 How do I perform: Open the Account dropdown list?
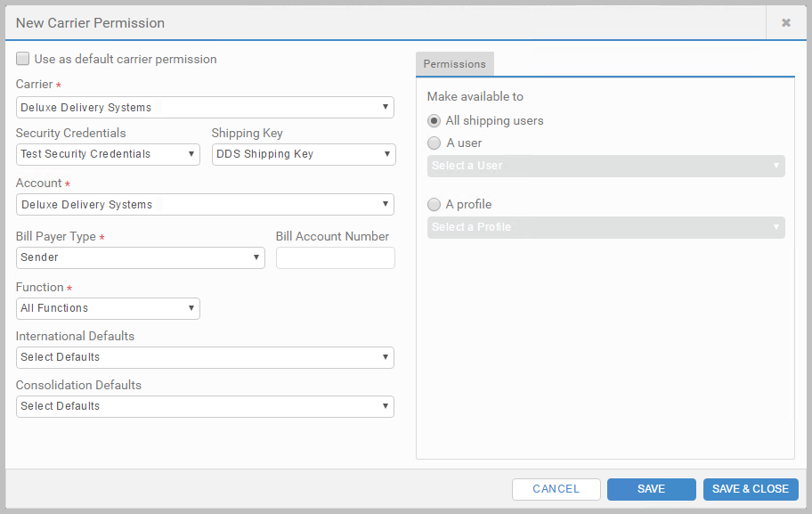tap(205, 205)
